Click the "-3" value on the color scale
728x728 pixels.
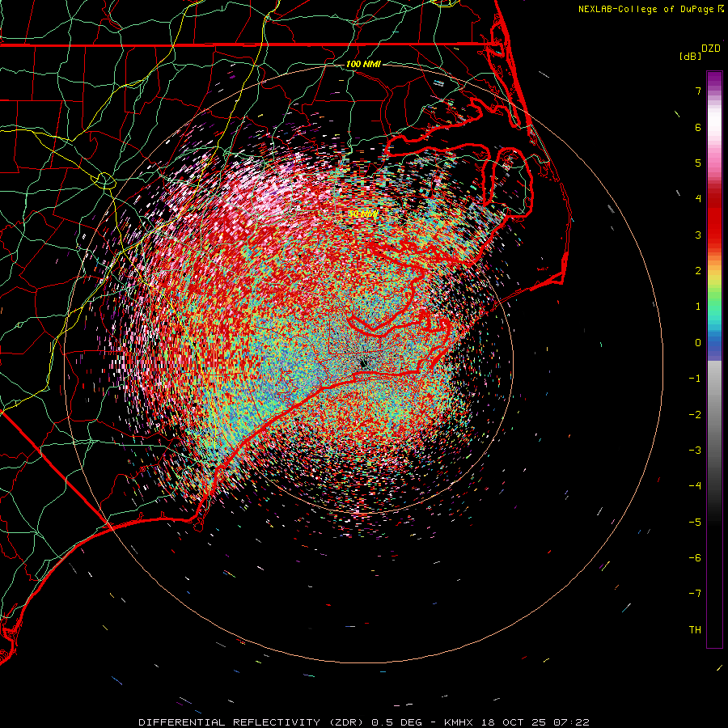(x=695, y=451)
